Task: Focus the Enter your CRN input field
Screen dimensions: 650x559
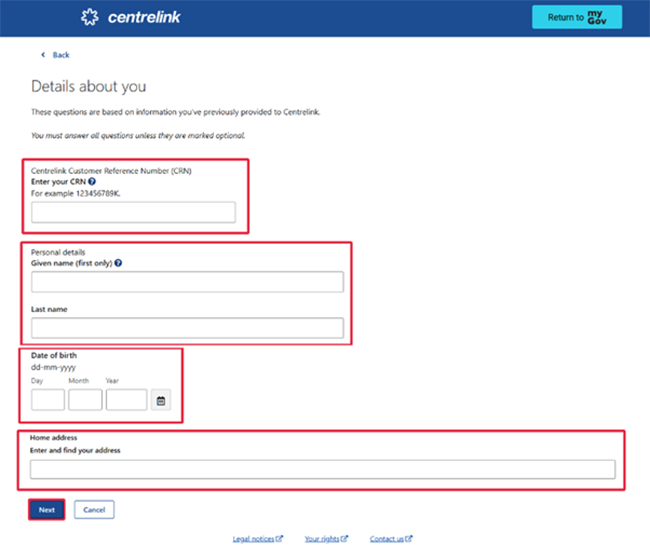Action: (x=133, y=212)
